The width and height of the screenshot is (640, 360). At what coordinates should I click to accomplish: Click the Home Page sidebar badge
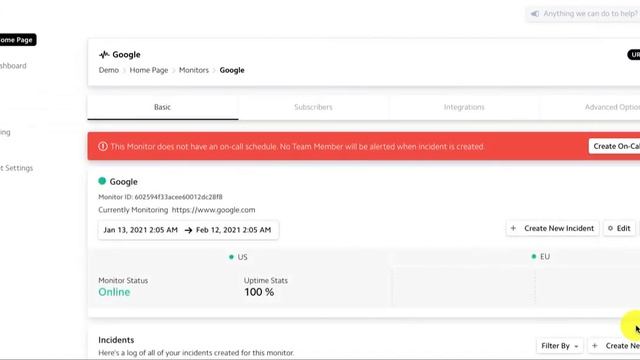pyautogui.click(x=18, y=40)
